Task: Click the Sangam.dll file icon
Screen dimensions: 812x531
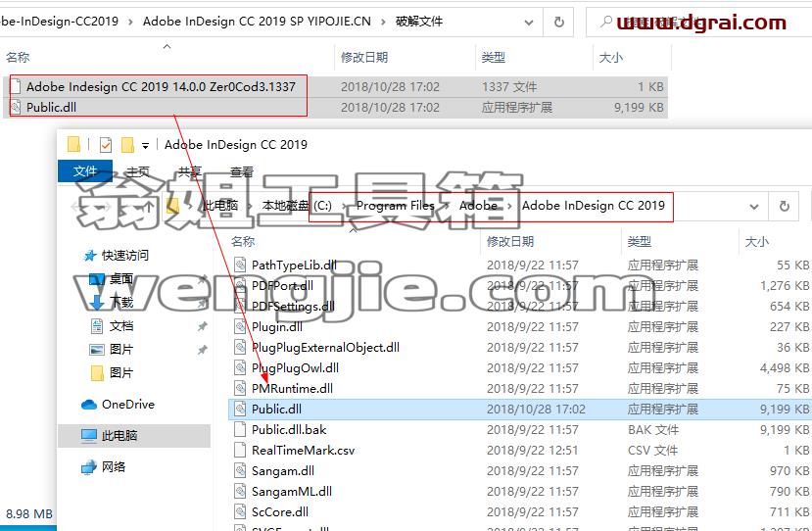Action: (240, 471)
